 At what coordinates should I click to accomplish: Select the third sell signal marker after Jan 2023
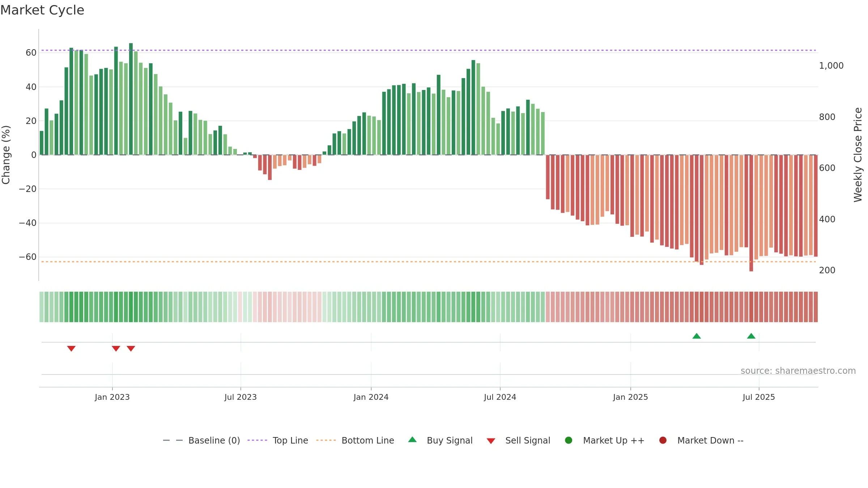pyautogui.click(x=131, y=348)
